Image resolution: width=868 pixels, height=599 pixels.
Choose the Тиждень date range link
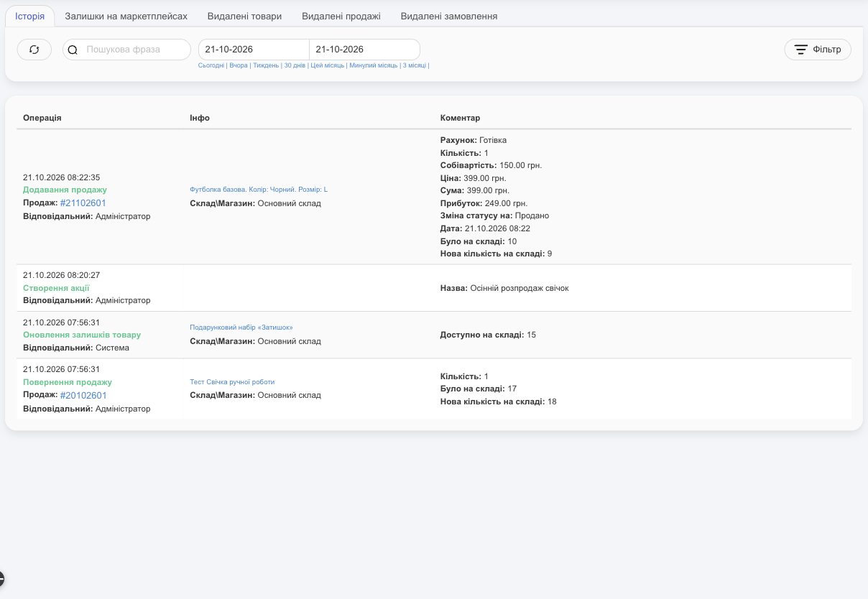[266, 65]
